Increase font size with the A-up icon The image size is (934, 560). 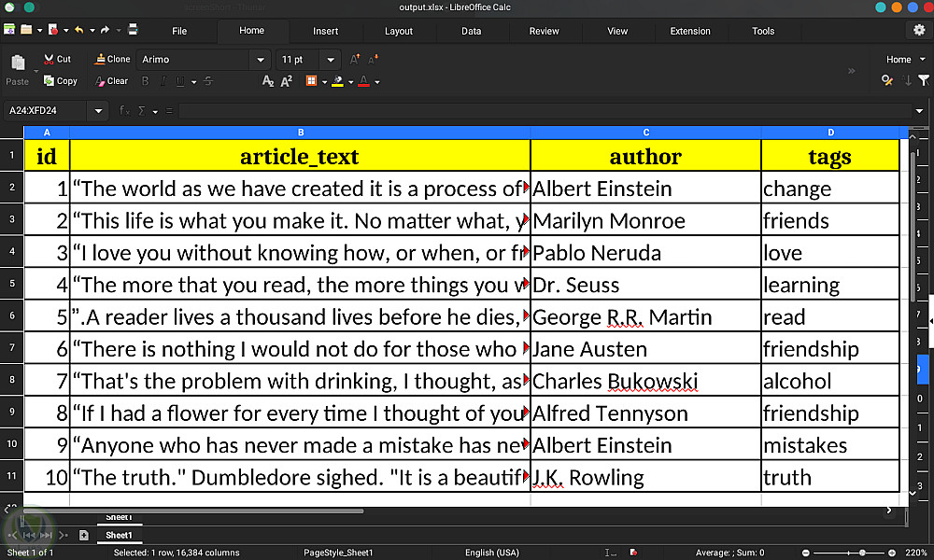click(354, 59)
